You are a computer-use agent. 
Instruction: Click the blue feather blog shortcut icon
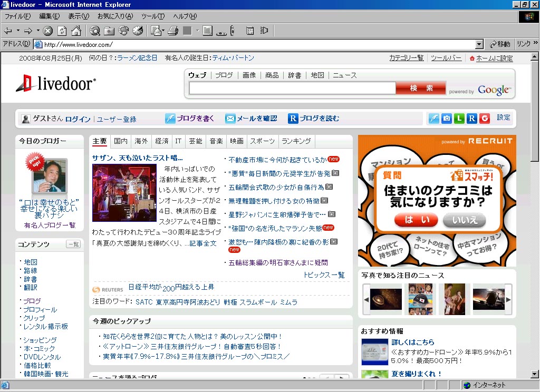pyautogui.click(x=433, y=119)
